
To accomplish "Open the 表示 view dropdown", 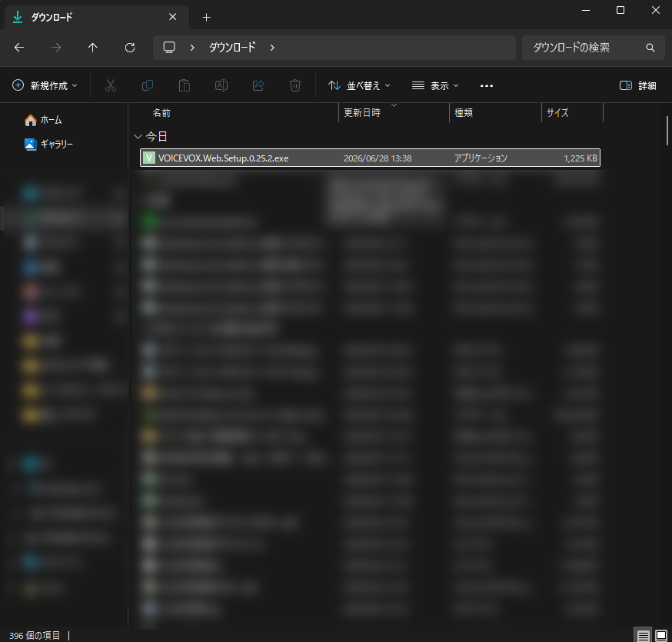I will click(x=435, y=85).
